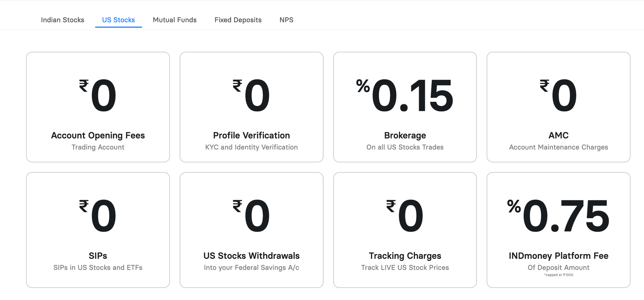Click the active US Stocks tab
The width and height of the screenshot is (644, 300).
click(x=118, y=19)
